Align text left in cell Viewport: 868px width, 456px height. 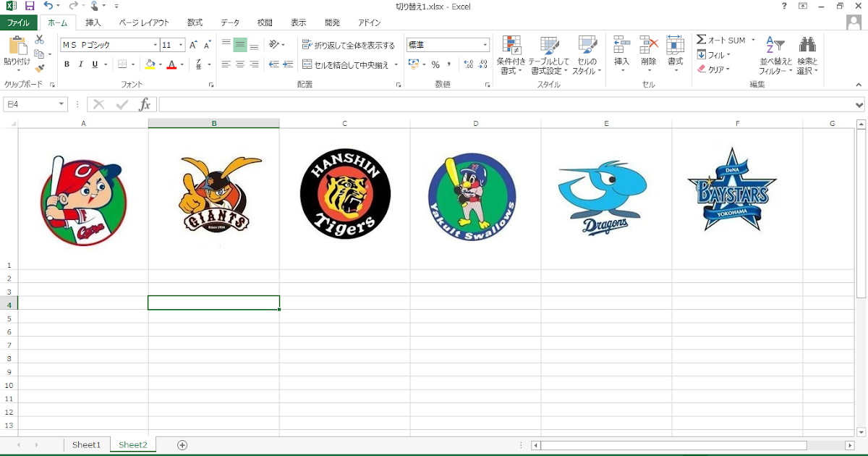click(226, 64)
